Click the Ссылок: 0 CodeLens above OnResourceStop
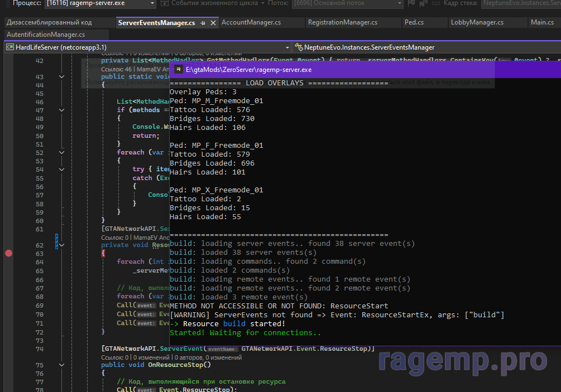The width and height of the screenshot is (561, 392). point(114,357)
